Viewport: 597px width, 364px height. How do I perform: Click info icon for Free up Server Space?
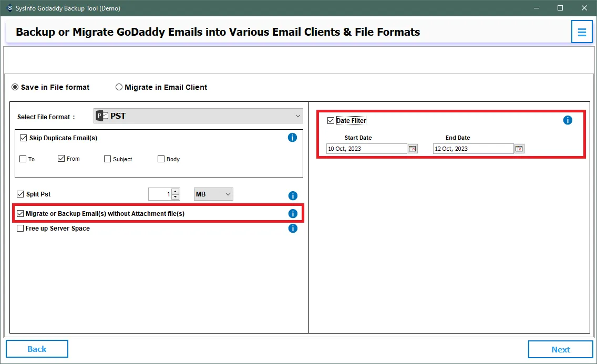(292, 228)
